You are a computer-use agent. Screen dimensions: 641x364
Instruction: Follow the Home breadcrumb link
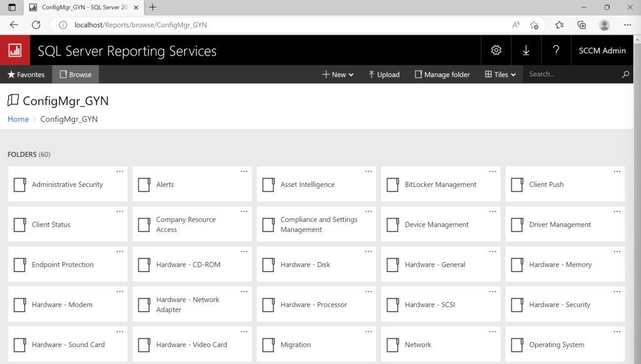pos(18,119)
